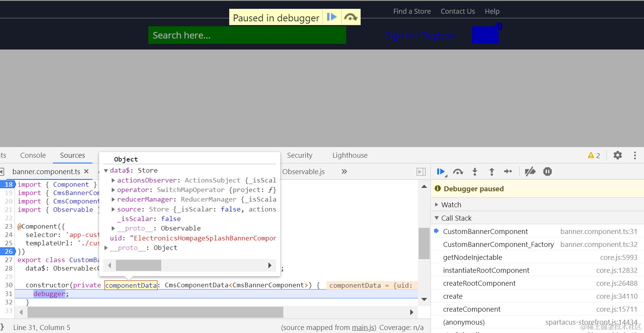This screenshot has height=333, width=644.
Task: Collapse the data$ Store node
Action: pos(106,171)
